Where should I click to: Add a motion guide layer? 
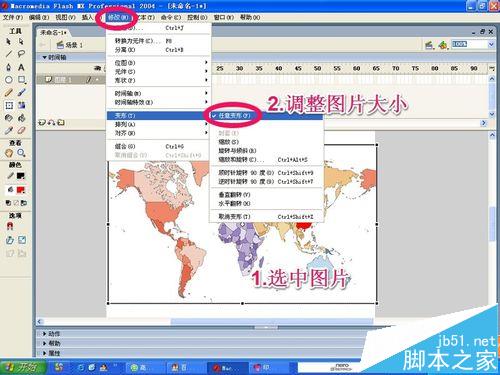(x=51, y=123)
